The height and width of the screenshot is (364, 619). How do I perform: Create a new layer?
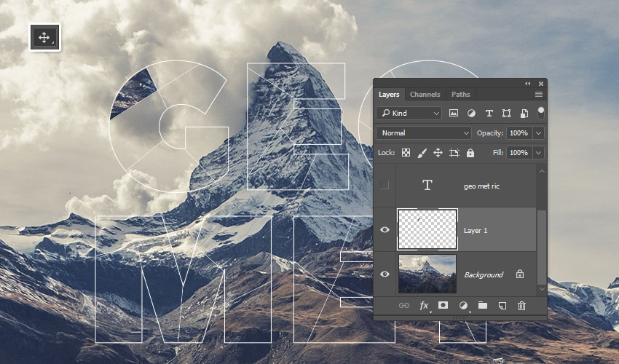[502, 306]
